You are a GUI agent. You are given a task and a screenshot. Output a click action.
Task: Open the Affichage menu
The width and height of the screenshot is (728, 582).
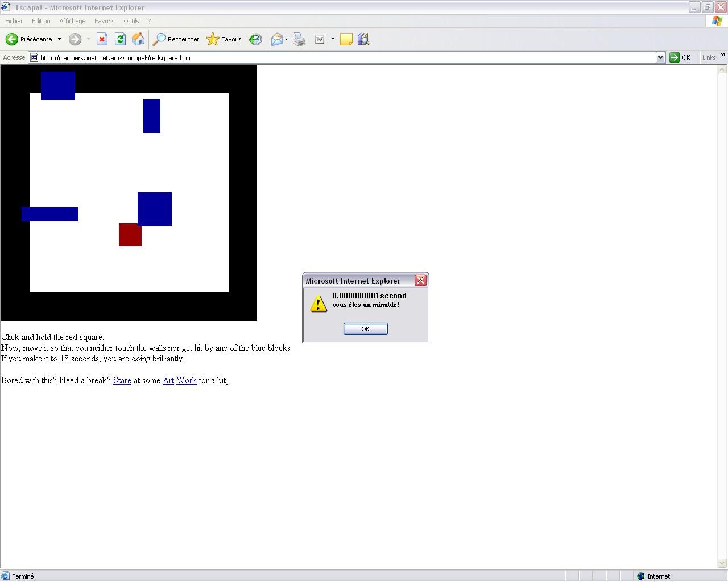point(72,21)
